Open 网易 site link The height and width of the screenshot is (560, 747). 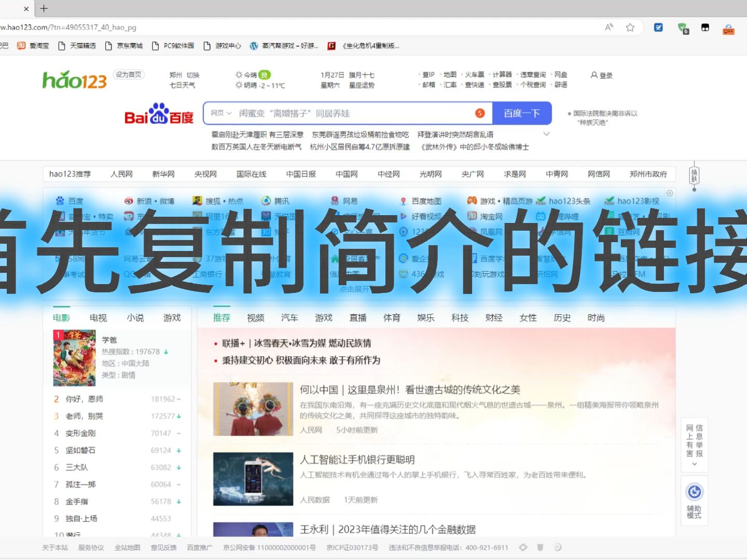click(344, 201)
